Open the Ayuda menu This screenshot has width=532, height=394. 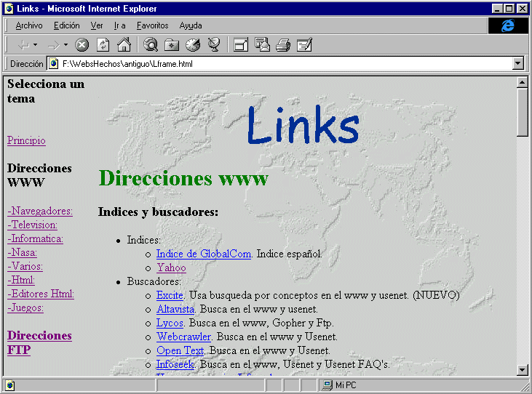coord(191,25)
